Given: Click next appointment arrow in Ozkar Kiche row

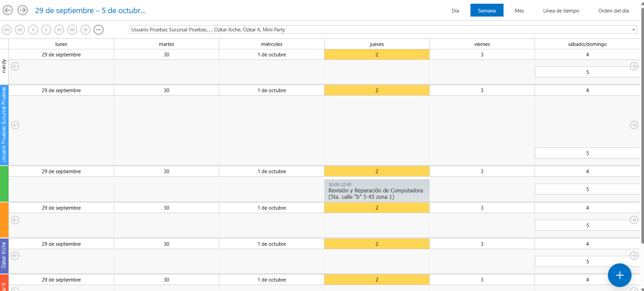Looking at the screenshot, I should click(634, 256).
